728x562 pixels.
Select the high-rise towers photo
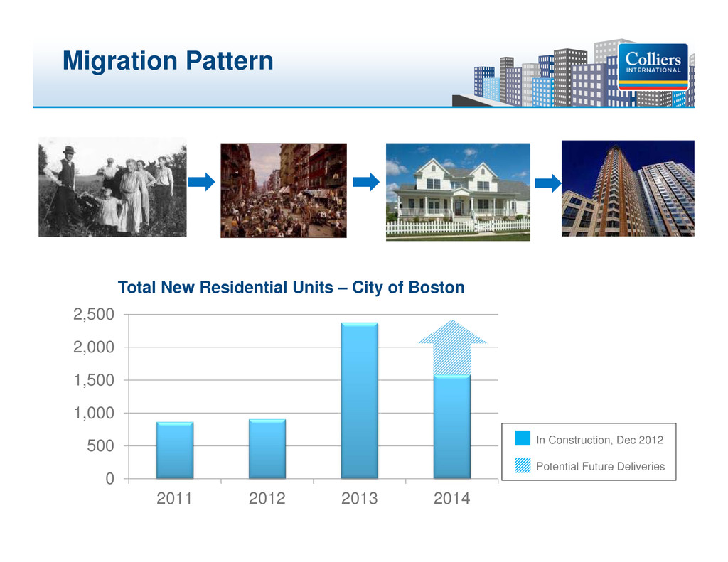pyautogui.click(x=628, y=188)
